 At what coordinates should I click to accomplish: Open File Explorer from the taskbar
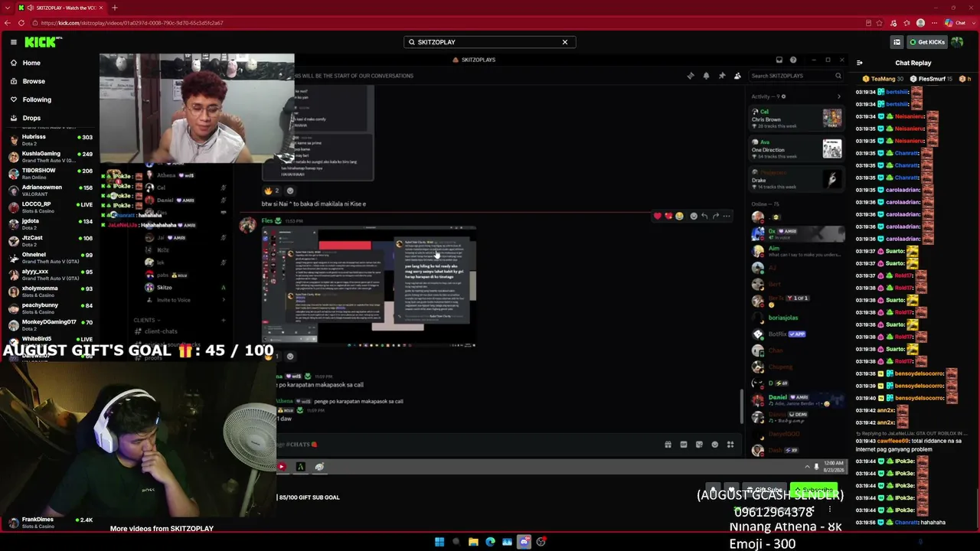(473, 542)
